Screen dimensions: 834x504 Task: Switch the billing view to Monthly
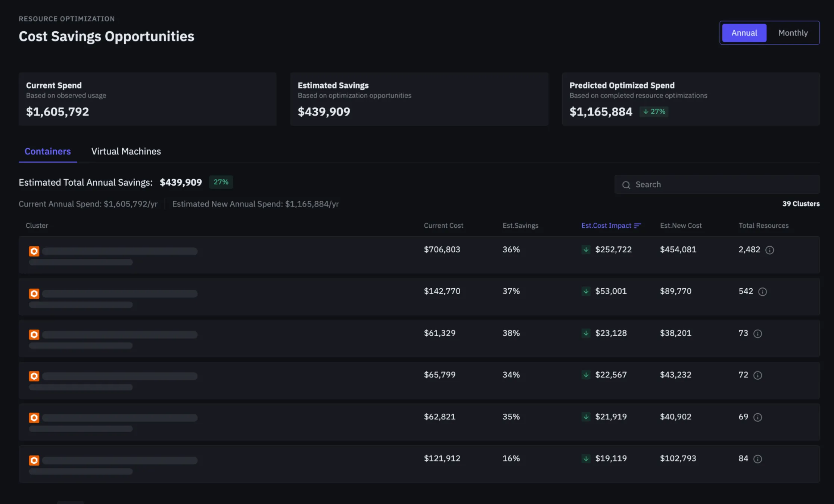(x=793, y=33)
